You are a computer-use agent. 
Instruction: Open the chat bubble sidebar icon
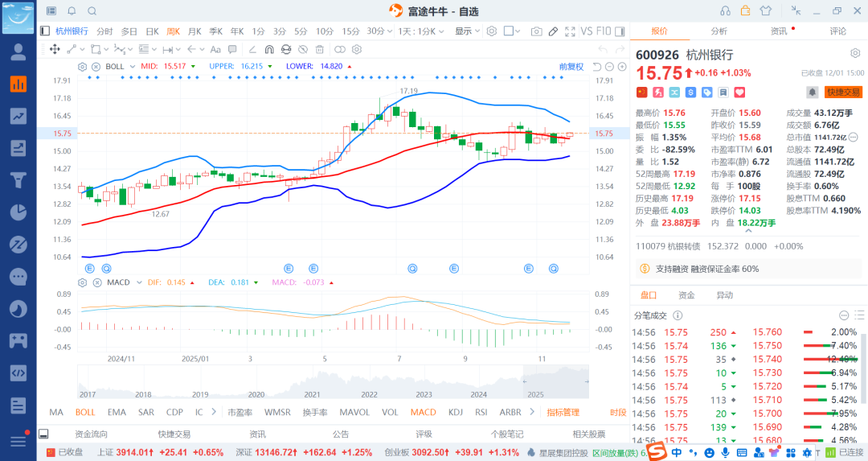[x=18, y=277]
